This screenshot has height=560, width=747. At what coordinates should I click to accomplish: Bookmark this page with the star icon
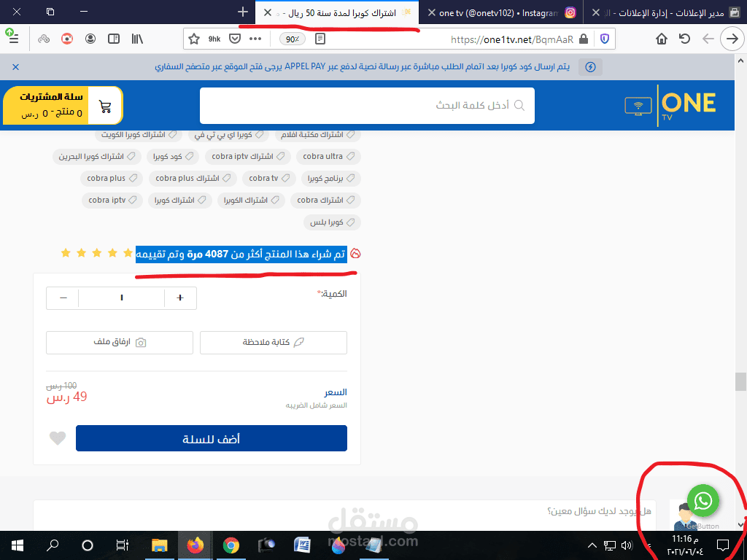point(194,39)
